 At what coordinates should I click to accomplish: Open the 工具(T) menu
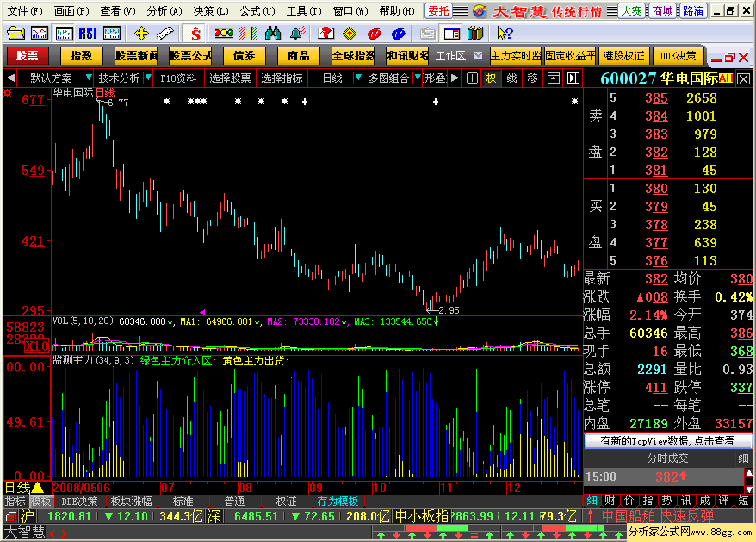[304, 10]
